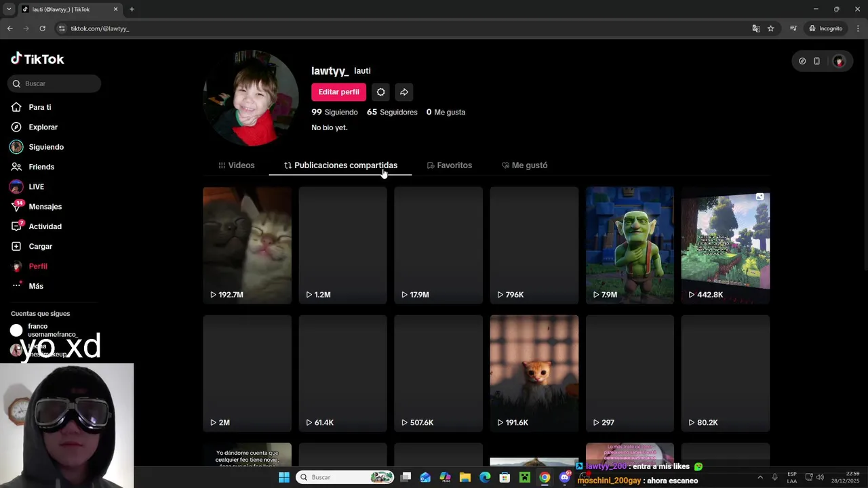Open the video with 297 views
The width and height of the screenshot is (868, 488).
pyautogui.click(x=629, y=373)
